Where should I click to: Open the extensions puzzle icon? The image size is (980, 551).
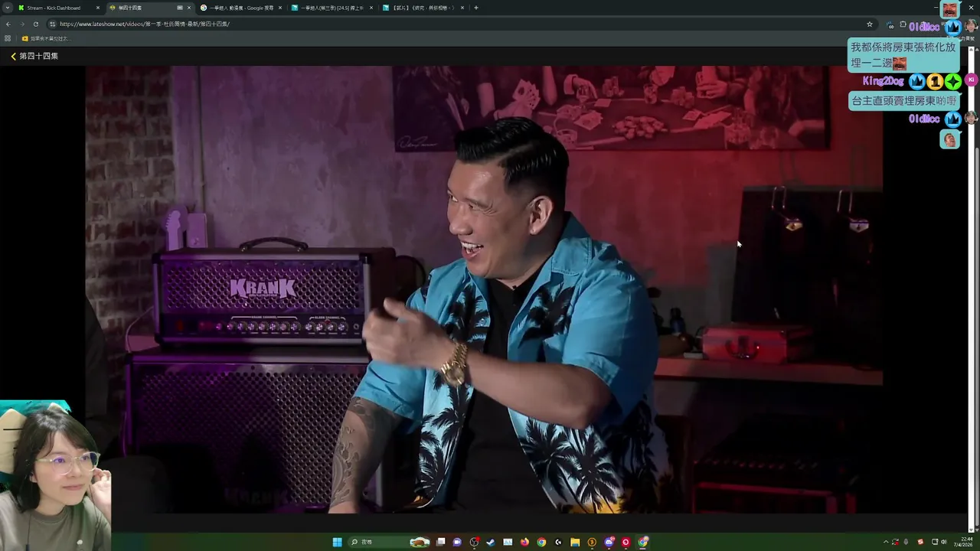[x=903, y=24]
